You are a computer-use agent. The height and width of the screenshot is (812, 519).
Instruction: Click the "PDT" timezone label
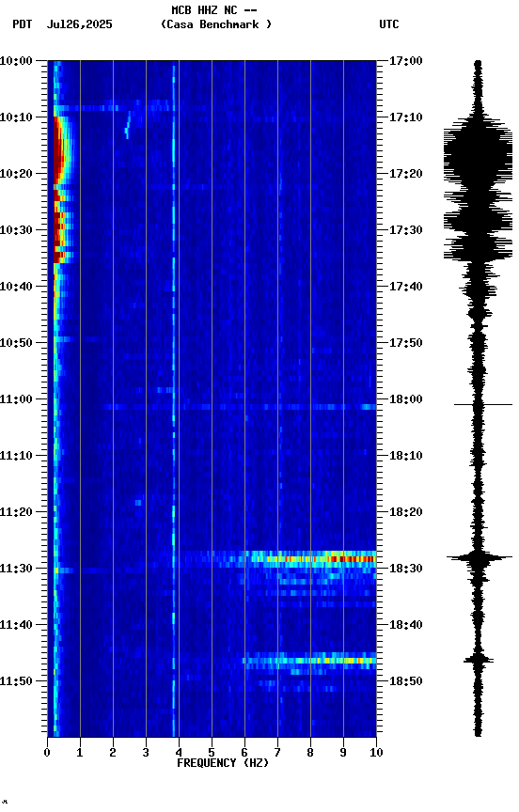(x=23, y=24)
